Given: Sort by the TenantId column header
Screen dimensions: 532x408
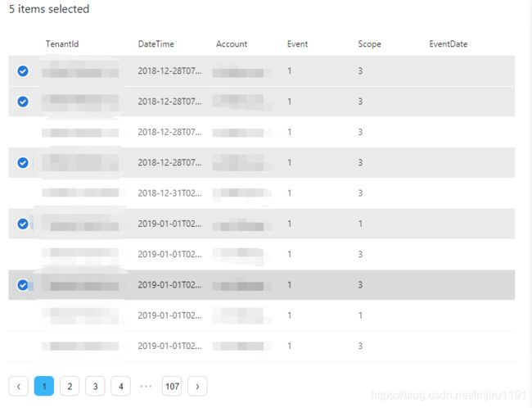Looking at the screenshot, I should tap(62, 43).
